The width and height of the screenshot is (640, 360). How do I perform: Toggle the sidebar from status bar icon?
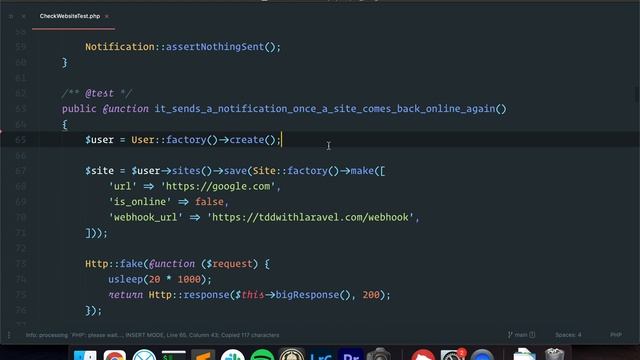pyautogui.click(x=9, y=335)
